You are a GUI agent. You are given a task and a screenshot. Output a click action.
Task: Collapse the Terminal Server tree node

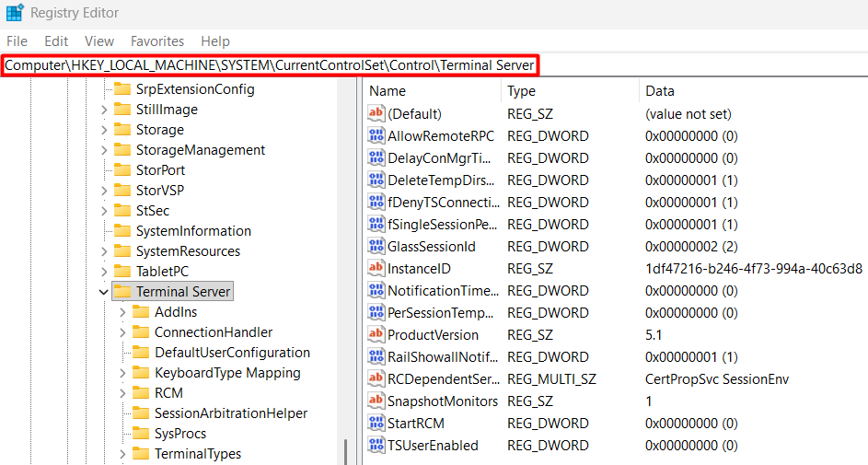(x=103, y=292)
